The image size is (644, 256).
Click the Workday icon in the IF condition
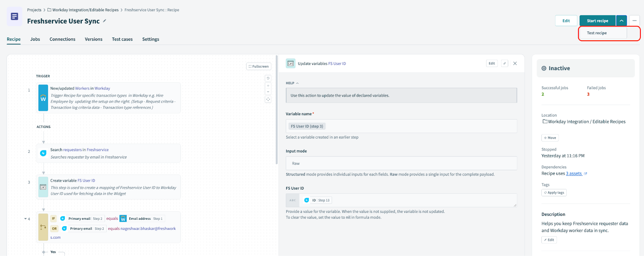pyautogui.click(x=123, y=219)
